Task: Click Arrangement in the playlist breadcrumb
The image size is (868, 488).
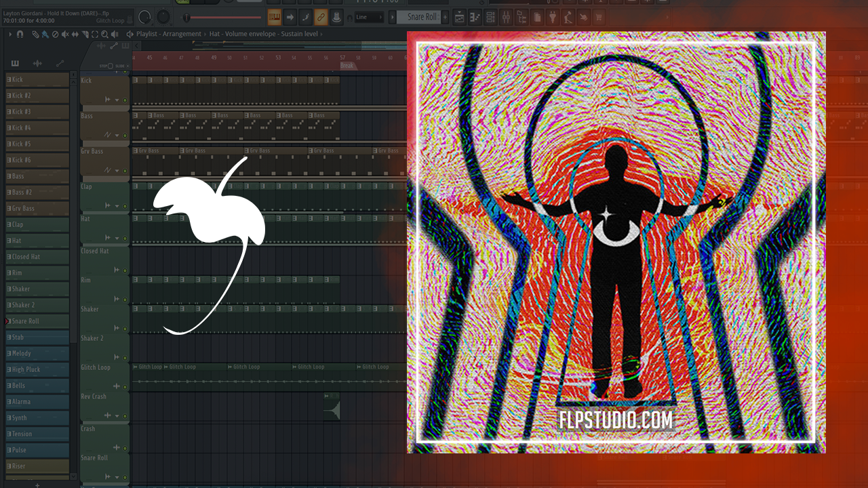Action: coord(182,34)
